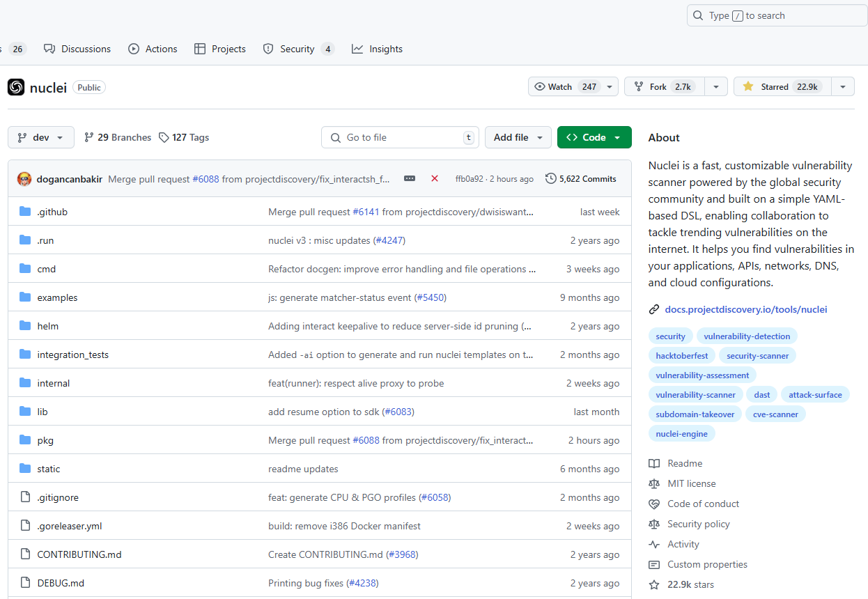The width and height of the screenshot is (868, 599).
Task: Select the attack-surface topic tag
Action: 815,395
